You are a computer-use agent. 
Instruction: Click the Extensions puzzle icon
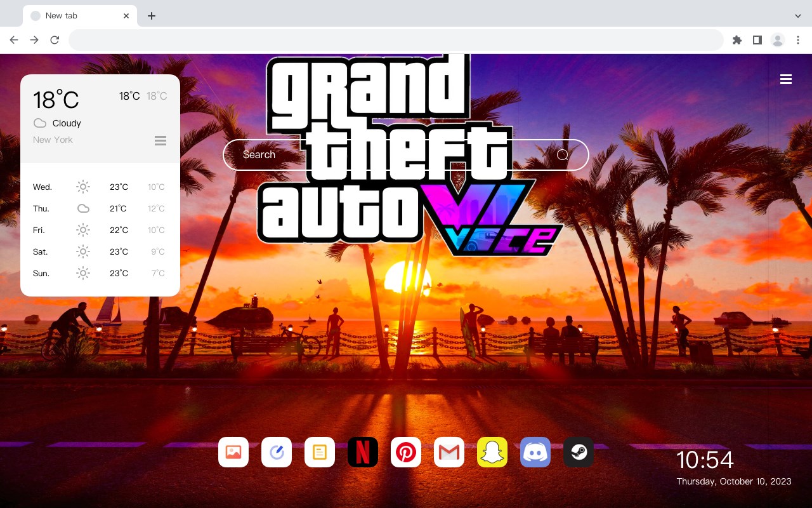pos(737,40)
